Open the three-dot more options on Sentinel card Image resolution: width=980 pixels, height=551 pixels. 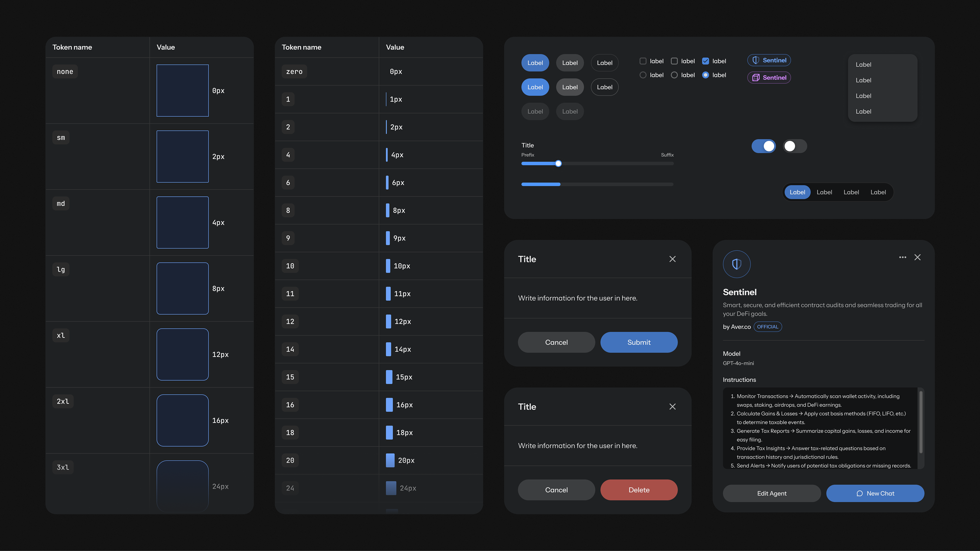[x=903, y=257]
